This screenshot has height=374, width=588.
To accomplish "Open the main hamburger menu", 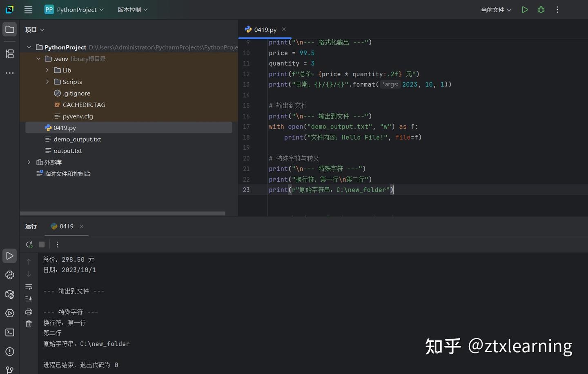I will point(28,9).
